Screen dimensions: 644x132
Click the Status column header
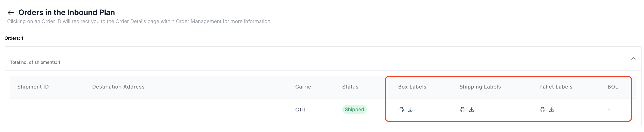click(350, 87)
